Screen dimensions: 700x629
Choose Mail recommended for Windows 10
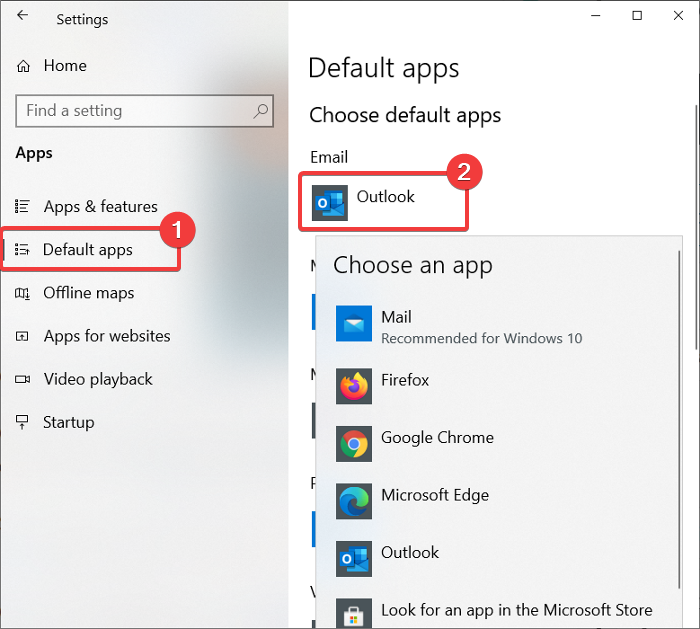click(x=480, y=327)
